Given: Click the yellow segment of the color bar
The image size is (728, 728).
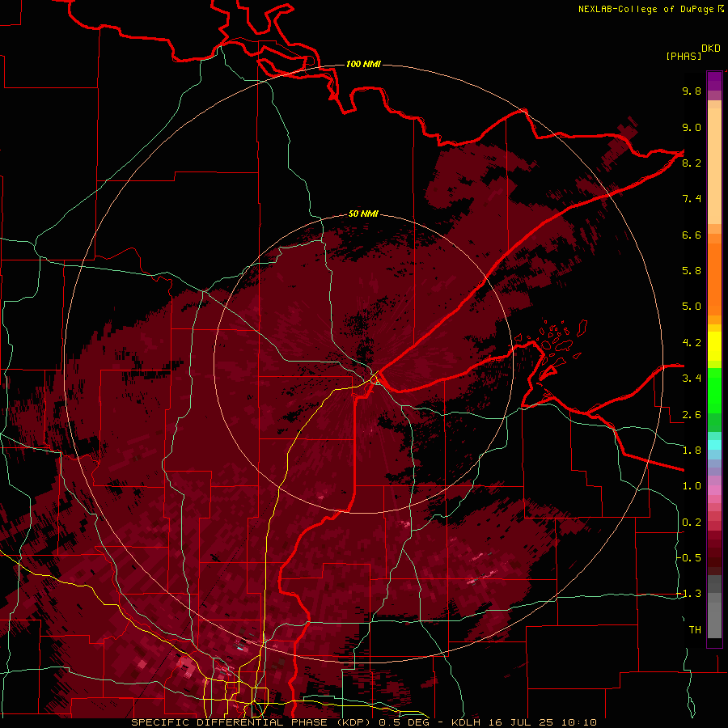Looking at the screenshot, I should (x=714, y=346).
